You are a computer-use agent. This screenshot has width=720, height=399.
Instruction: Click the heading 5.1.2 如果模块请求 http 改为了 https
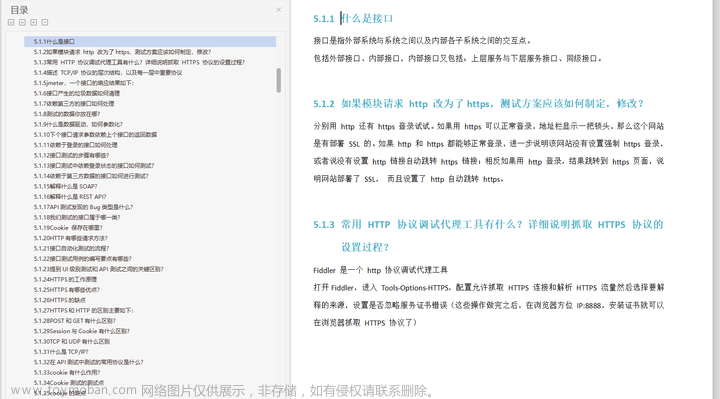click(478, 103)
